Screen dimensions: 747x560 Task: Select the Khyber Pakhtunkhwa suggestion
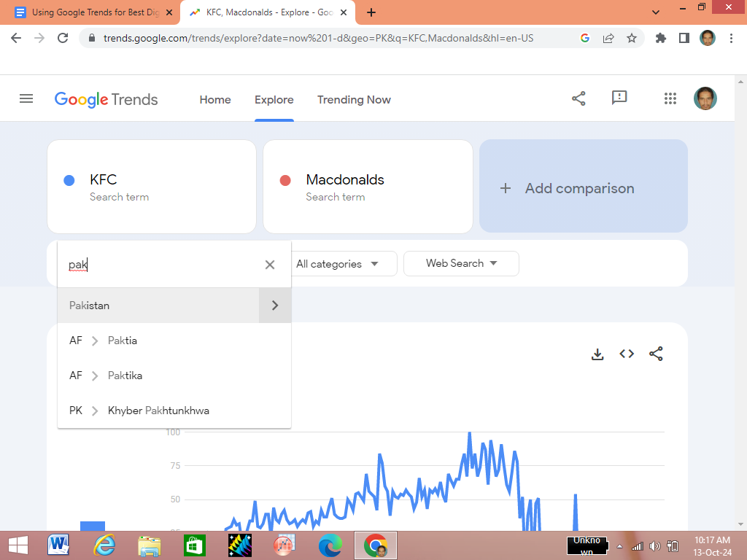coord(174,411)
